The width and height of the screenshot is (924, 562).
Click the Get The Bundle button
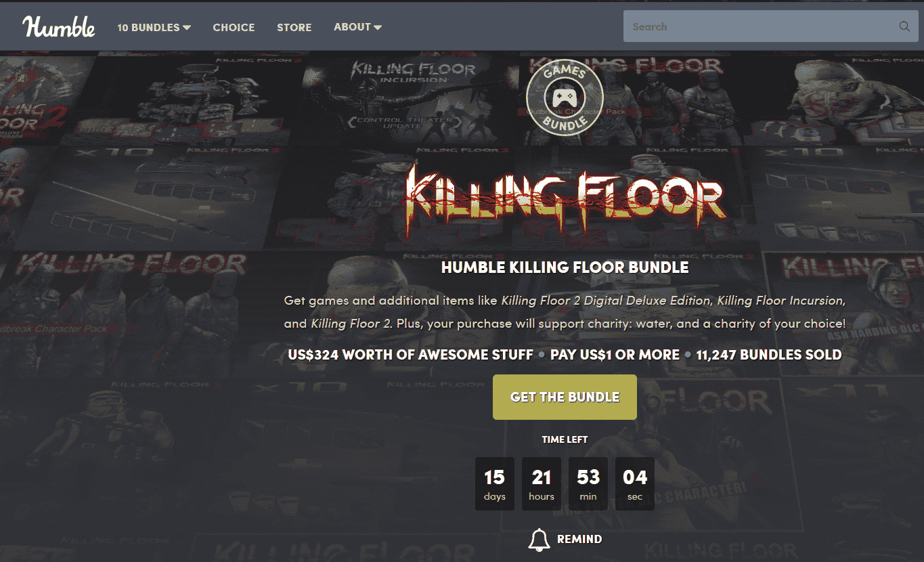coord(565,397)
